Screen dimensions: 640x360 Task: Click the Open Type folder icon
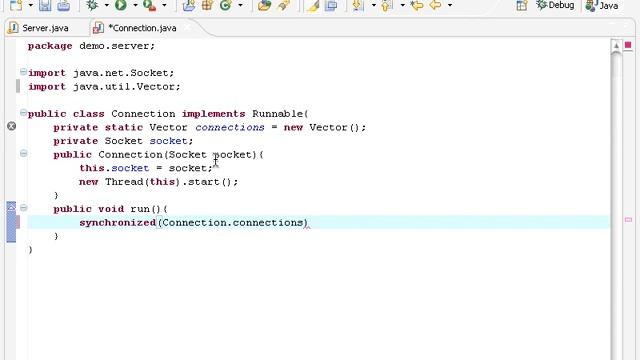coord(264,5)
